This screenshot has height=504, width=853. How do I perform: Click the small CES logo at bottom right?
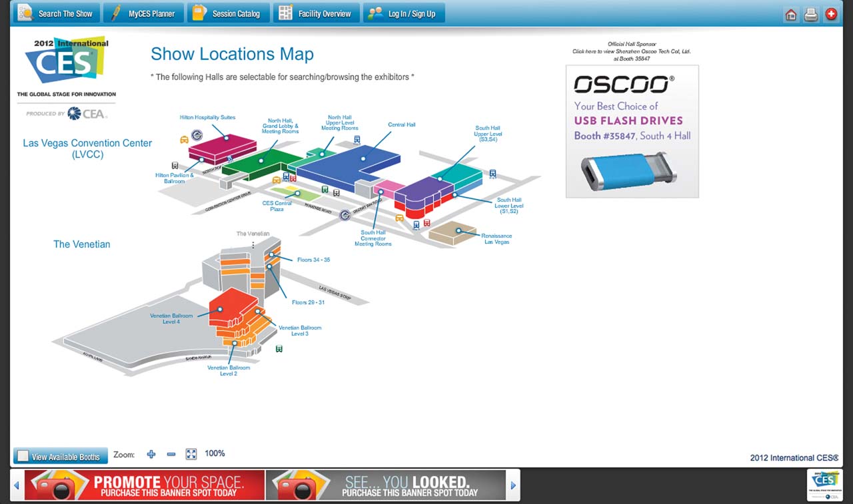pos(824,485)
